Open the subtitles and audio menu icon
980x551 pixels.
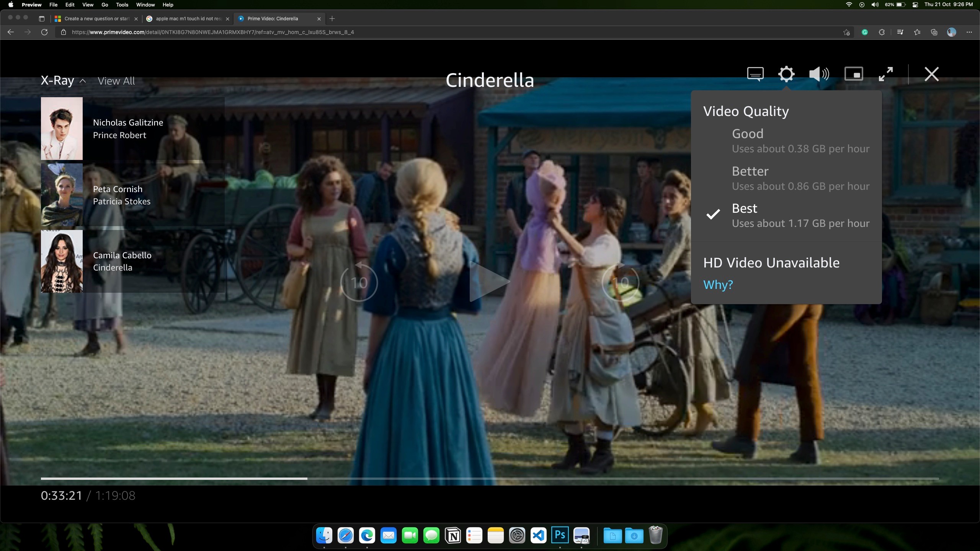[755, 74]
